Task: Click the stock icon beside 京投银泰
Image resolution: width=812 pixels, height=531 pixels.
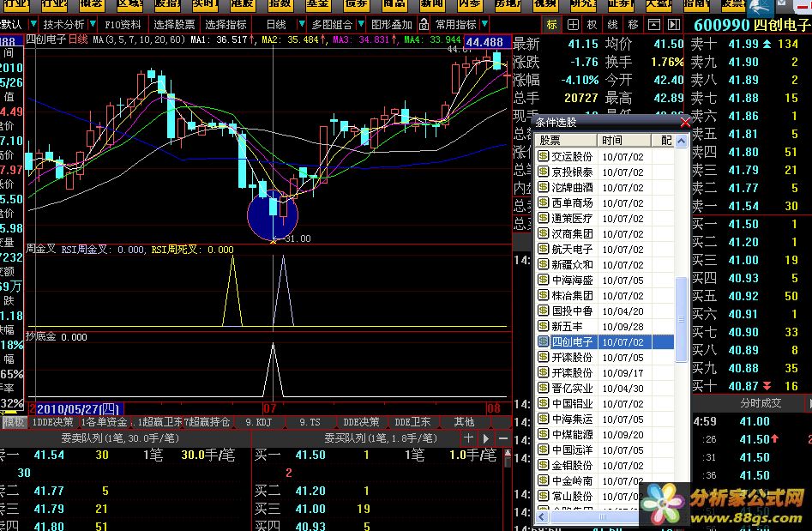Action: [543, 172]
